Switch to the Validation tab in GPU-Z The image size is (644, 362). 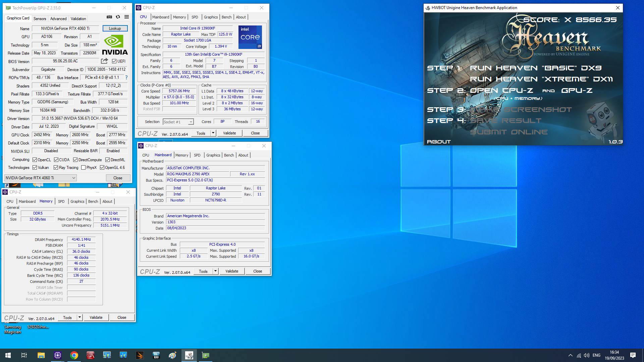click(x=78, y=19)
